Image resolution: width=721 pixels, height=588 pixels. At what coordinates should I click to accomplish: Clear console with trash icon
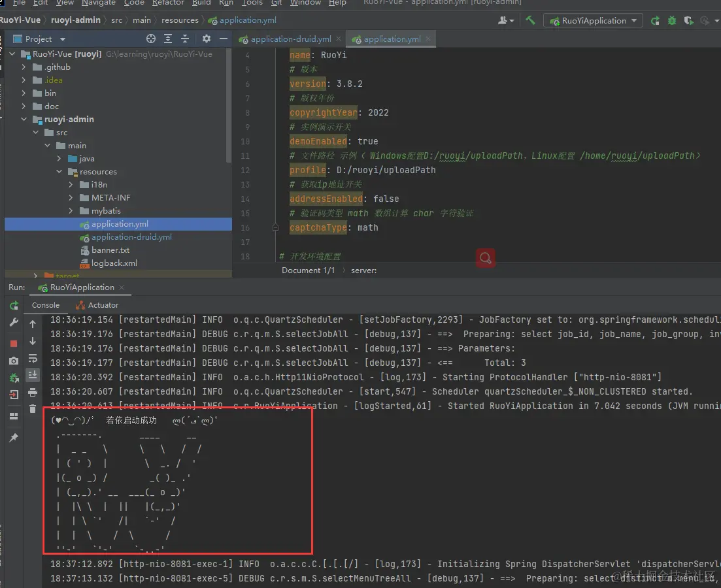coord(33,409)
